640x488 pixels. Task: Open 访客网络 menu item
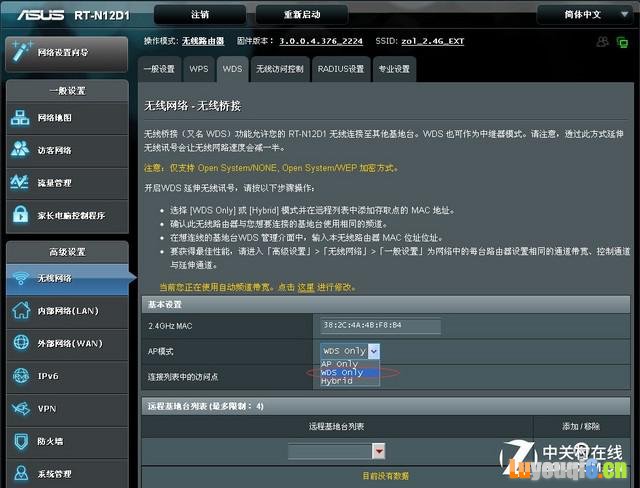(x=67, y=150)
